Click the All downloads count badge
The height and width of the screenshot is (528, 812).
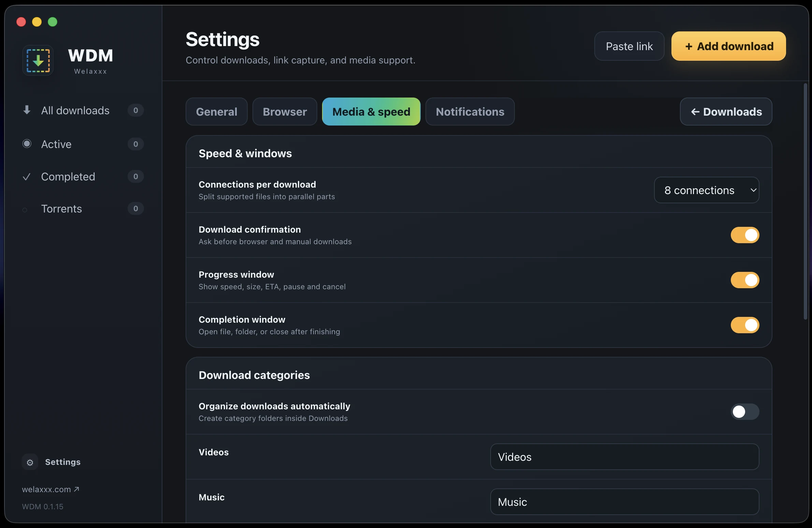point(135,110)
